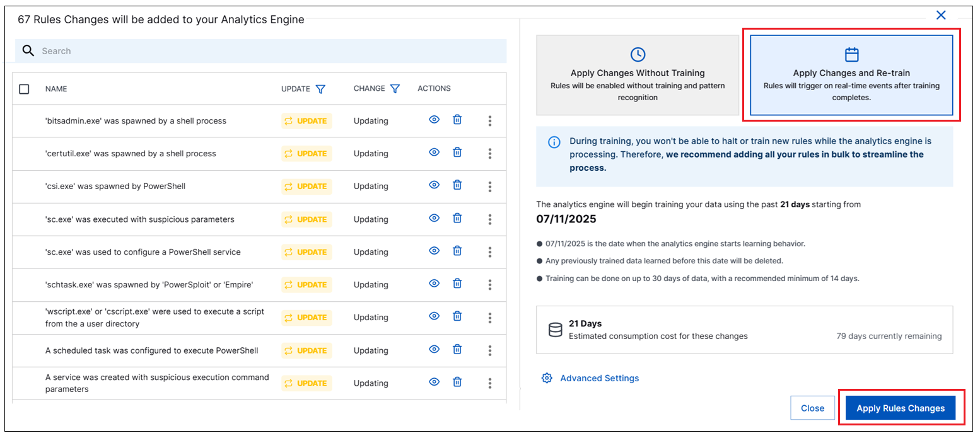980x438 pixels.
Task: Click the Advanced Settings gear icon
Action: [x=547, y=378]
